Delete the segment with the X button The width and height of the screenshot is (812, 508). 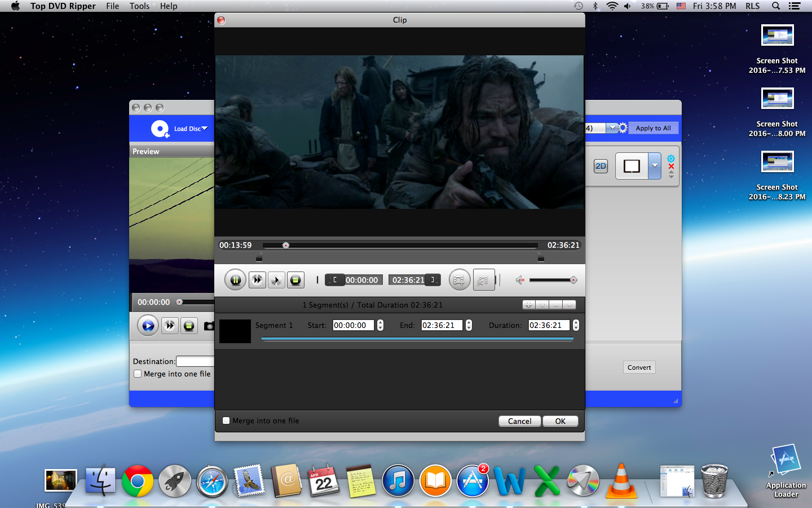pos(542,305)
